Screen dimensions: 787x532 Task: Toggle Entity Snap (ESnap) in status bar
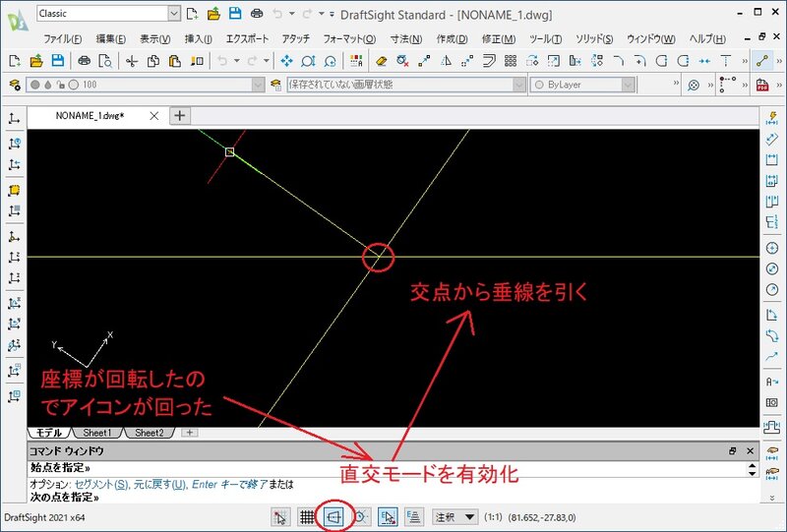pyautogui.click(x=388, y=516)
